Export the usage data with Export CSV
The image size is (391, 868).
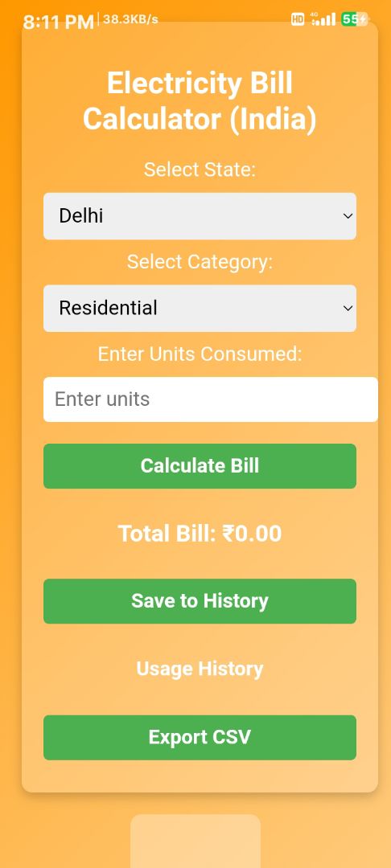pos(200,737)
